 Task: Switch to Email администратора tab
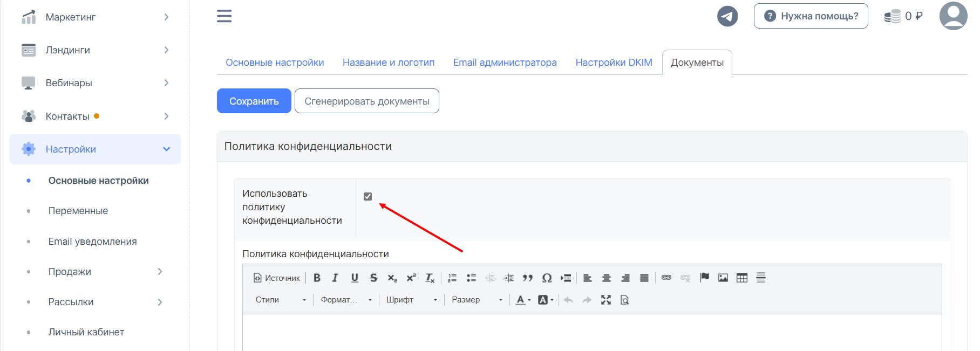coord(505,63)
